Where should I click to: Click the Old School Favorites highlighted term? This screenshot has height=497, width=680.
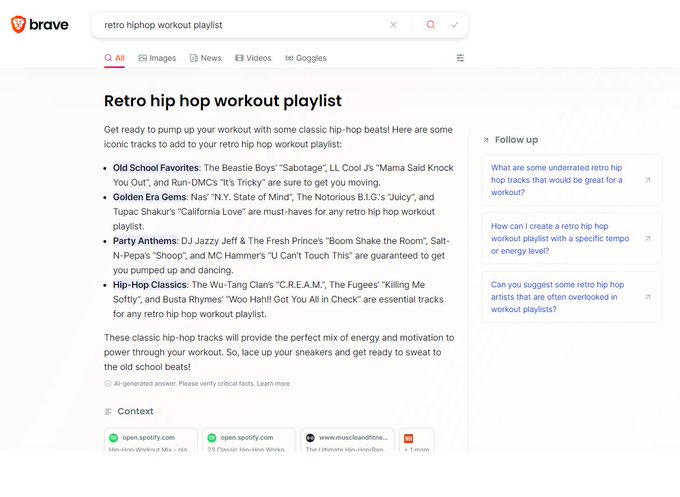pos(156,168)
